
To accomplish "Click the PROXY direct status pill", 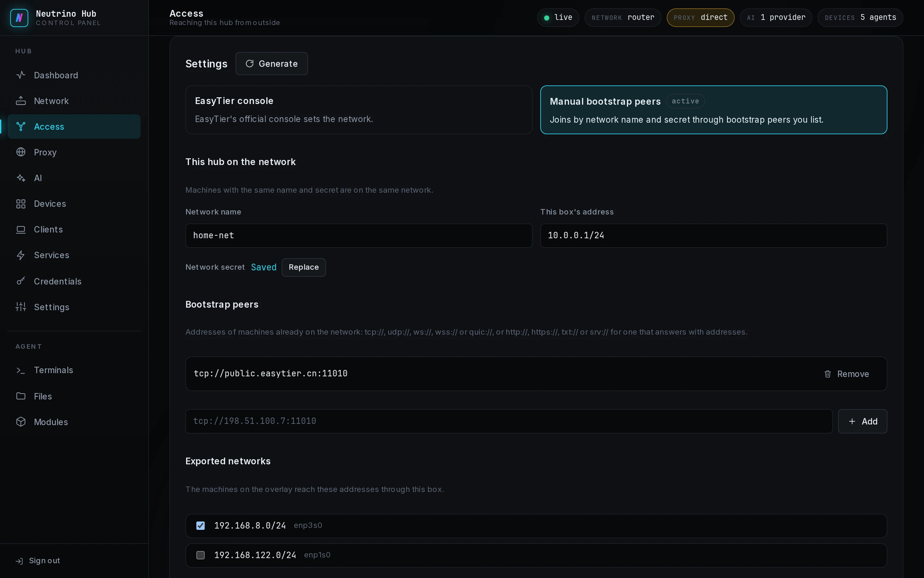I will (x=700, y=18).
